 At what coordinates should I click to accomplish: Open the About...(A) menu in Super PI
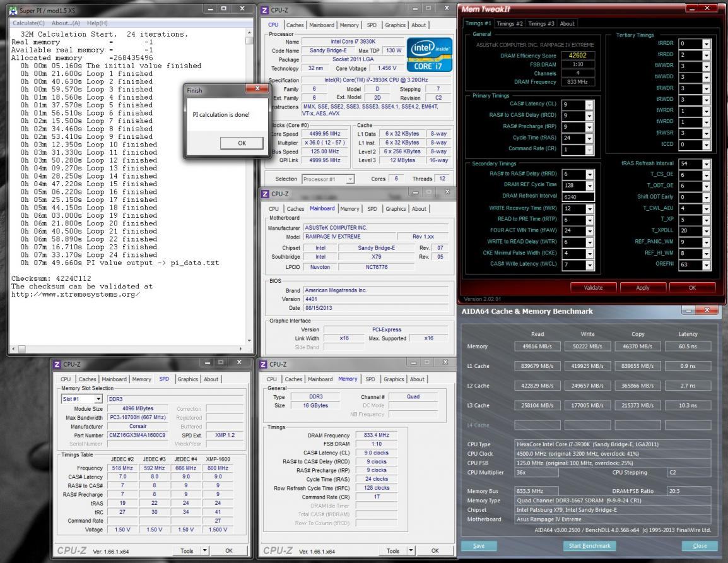(66, 23)
